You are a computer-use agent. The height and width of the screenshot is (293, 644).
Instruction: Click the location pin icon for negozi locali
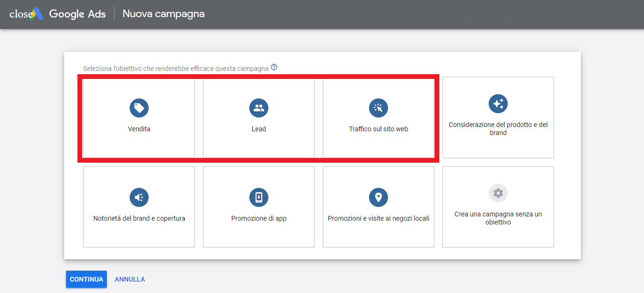tap(379, 197)
